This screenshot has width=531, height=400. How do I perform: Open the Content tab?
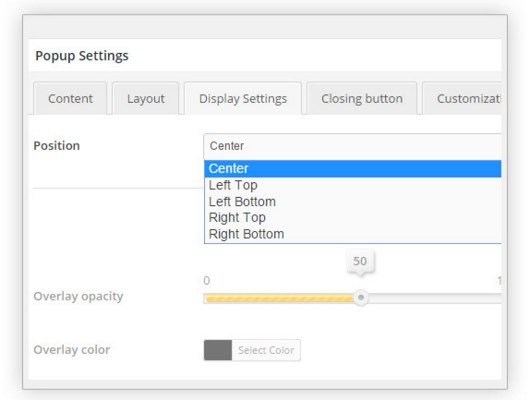point(70,99)
